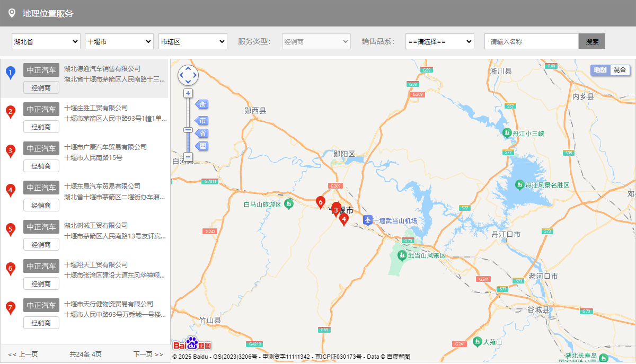Screen dimensions: 636x364
Task: Click the map zoom slider handle
Action: click(x=188, y=130)
